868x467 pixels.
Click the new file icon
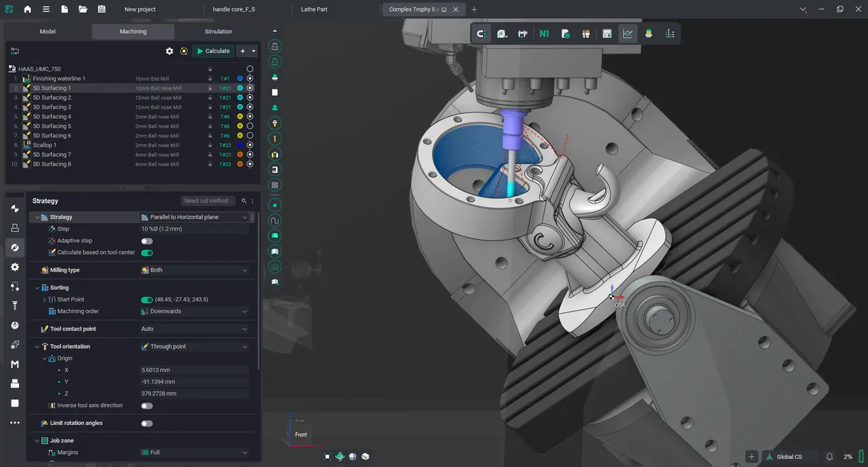click(64, 10)
